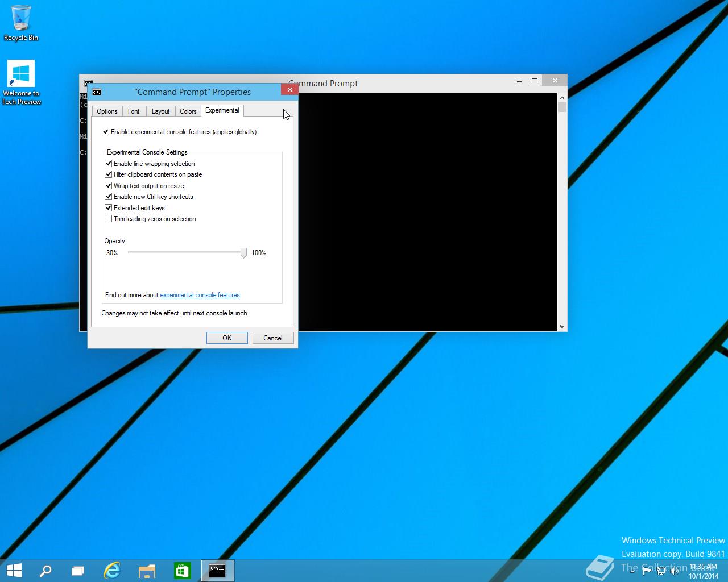
Task: Click Cancel in Properties dialog
Action: [x=273, y=338]
